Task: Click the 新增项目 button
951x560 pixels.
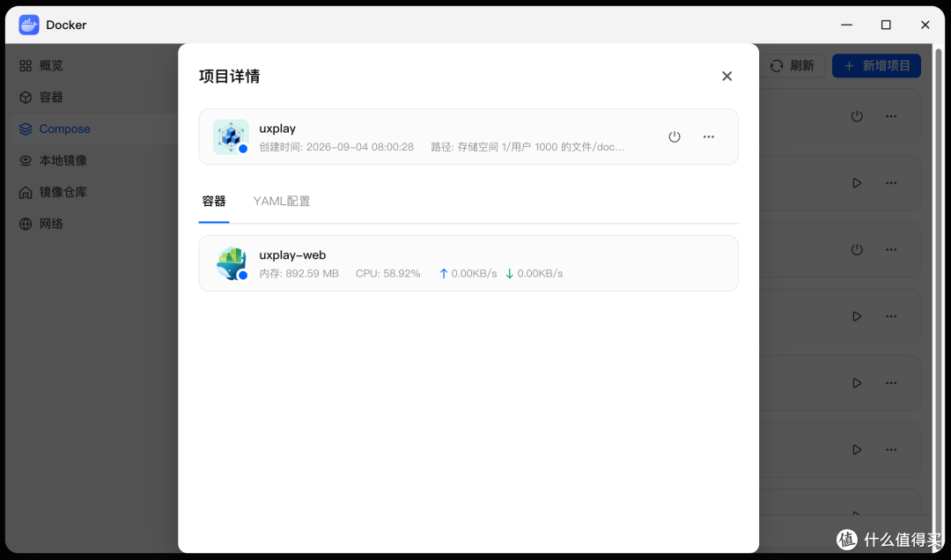Action: click(x=876, y=65)
